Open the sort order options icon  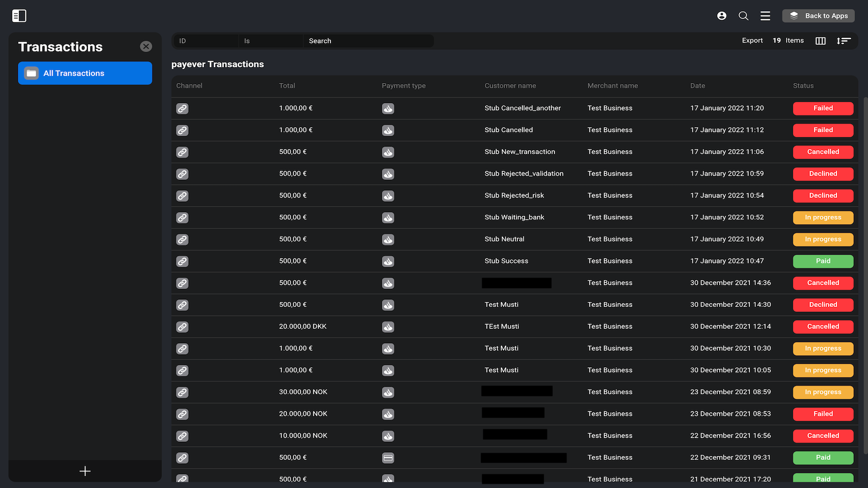pyautogui.click(x=844, y=41)
